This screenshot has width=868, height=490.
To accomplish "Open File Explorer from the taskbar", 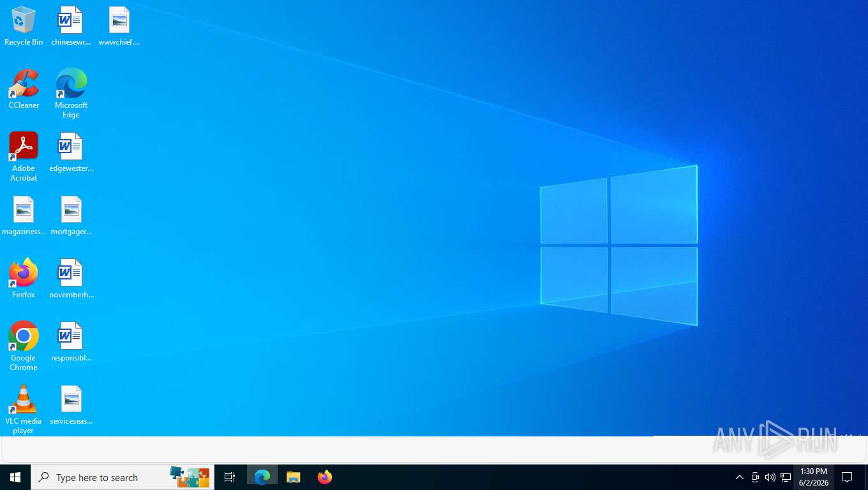I will tap(293, 477).
